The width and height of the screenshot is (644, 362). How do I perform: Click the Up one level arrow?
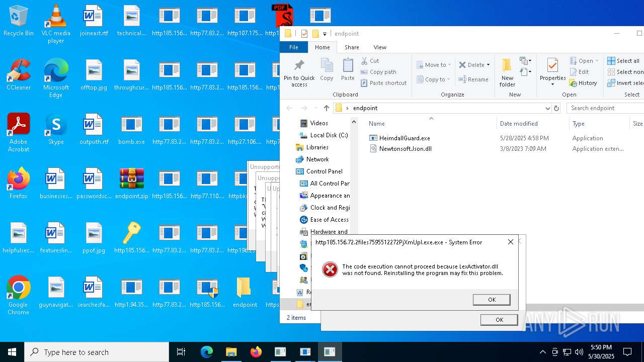[x=327, y=108]
